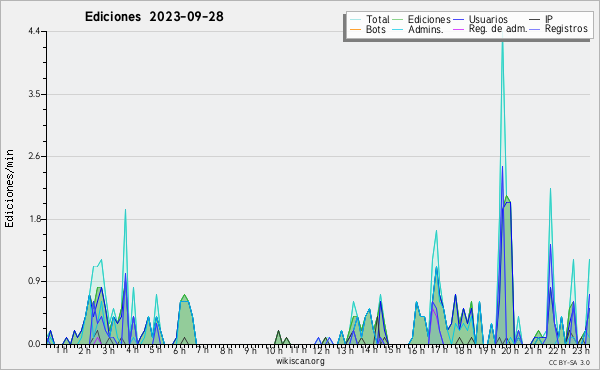This screenshot has height=370, width=600.
Task: Click the '11 h' x-axis label
Action: [x=298, y=349]
